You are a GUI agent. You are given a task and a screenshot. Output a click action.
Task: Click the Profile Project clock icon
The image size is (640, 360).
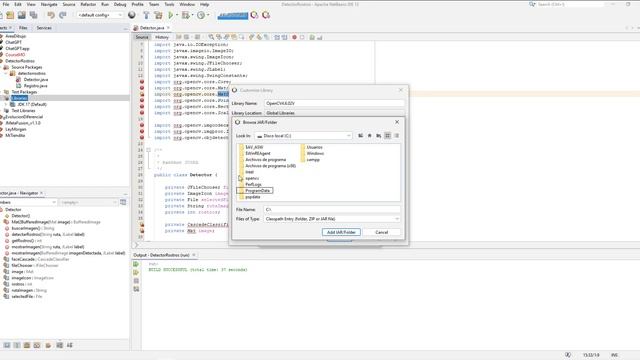click(x=201, y=15)
